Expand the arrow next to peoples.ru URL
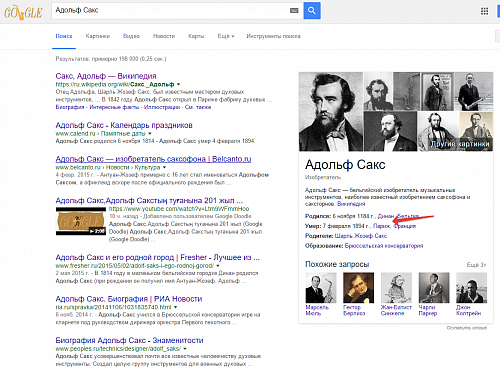This screenshot has width=500, height=367. pyautogui.click(x=185, y=349)
